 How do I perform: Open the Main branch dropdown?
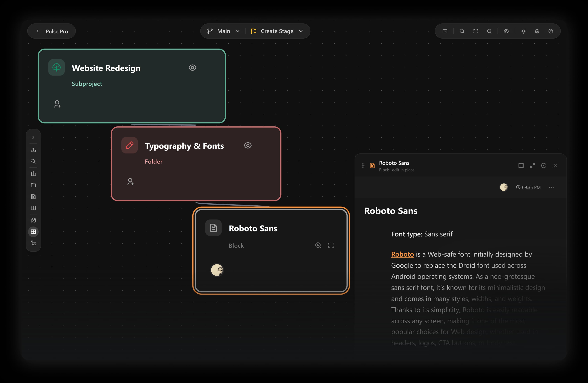tap(223, 31)
